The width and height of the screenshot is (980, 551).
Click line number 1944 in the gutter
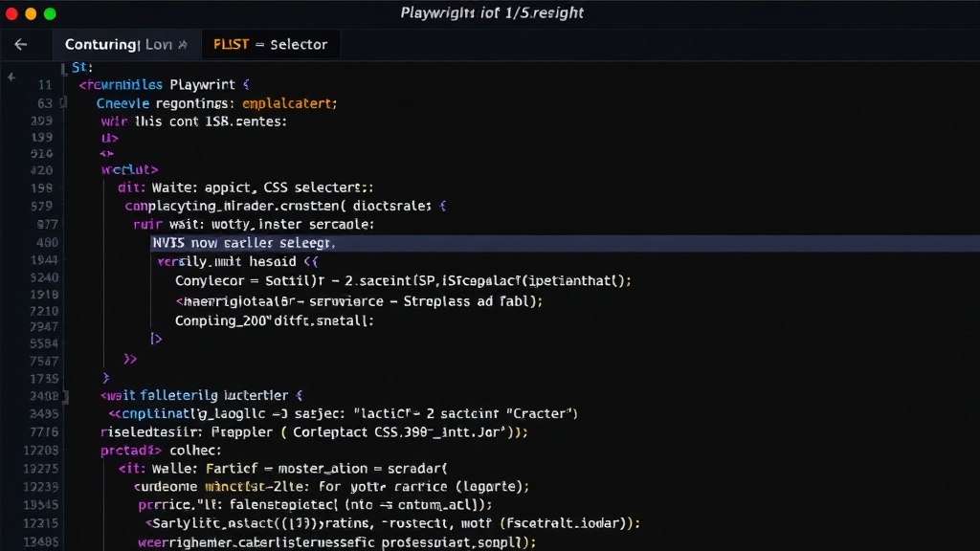pos(44,260)
